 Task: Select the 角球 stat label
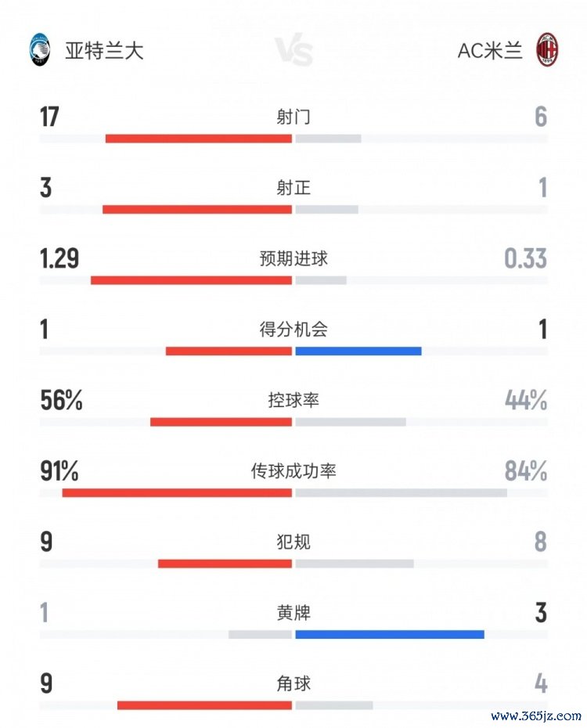click(293, 683)
